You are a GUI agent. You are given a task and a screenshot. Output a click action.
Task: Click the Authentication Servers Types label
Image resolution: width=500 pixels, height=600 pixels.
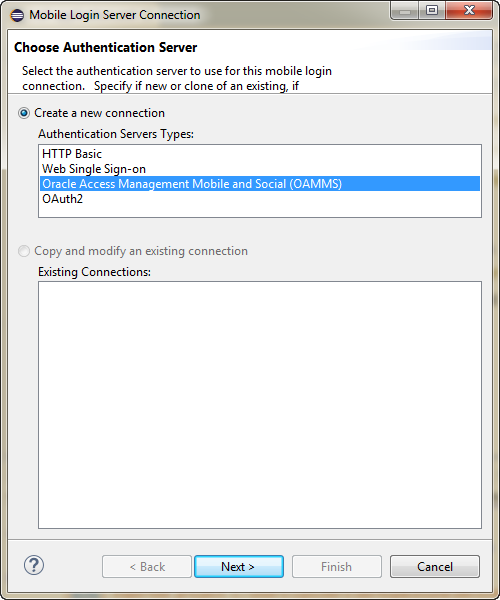(116, 134)
